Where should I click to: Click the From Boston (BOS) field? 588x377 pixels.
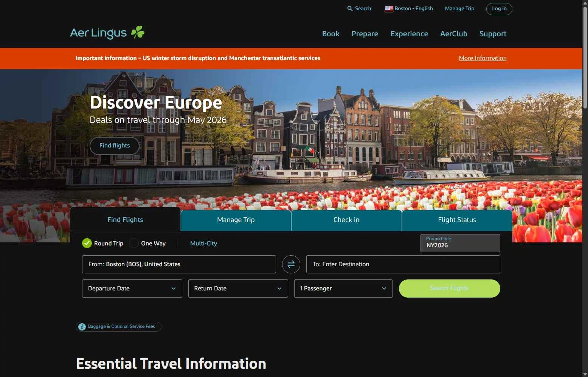179,264
